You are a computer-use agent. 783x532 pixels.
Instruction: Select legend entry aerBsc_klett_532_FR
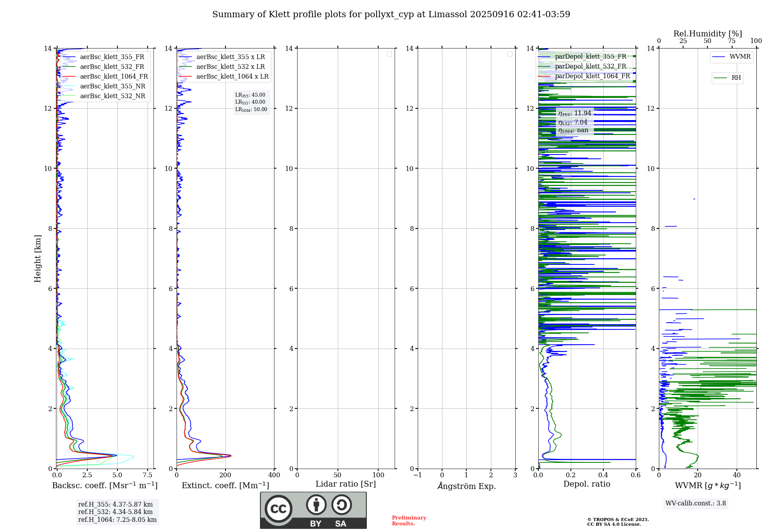point(103,67)
